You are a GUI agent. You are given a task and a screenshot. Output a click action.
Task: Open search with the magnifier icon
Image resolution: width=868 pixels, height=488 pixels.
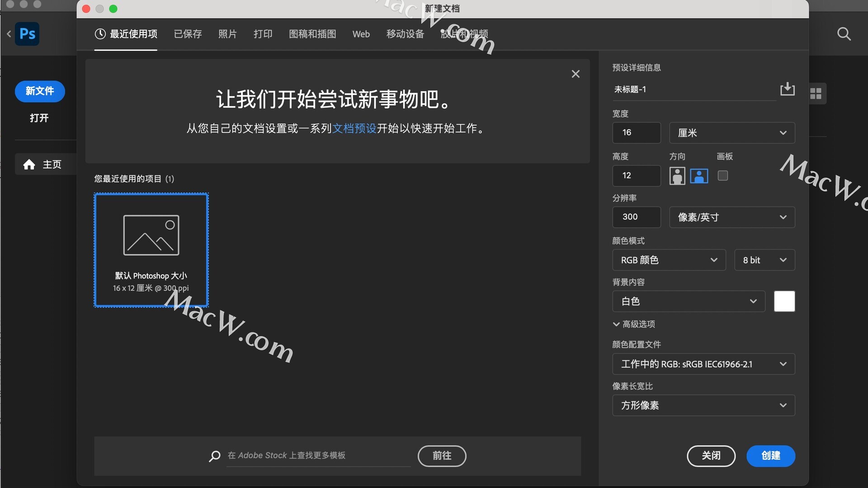[x=844, y=34]
